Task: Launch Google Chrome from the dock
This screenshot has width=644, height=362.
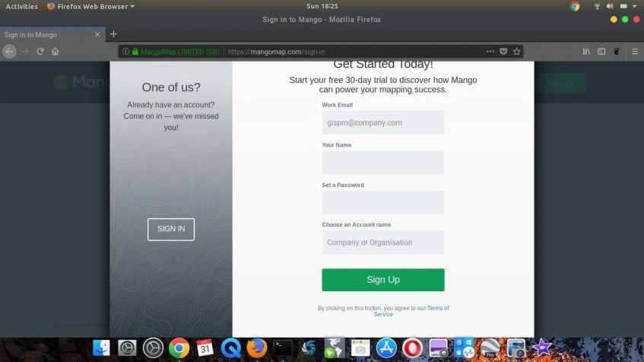Action: (179, 348)
